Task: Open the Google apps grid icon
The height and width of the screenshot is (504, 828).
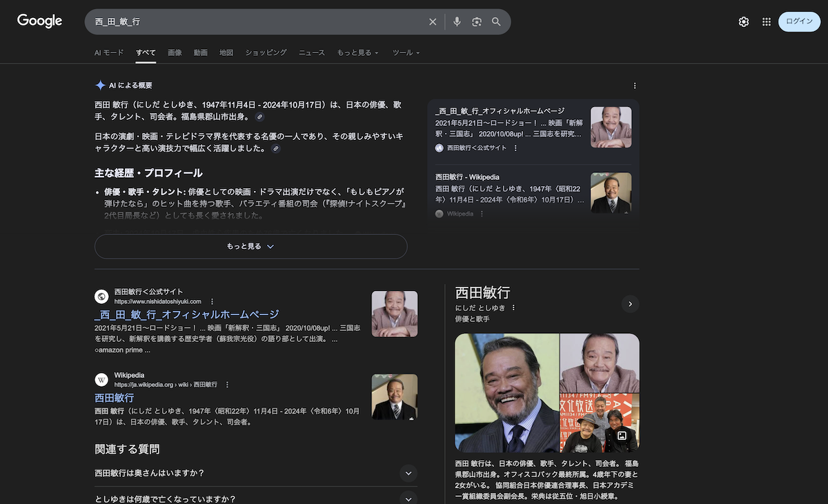Action: [766, 22]
